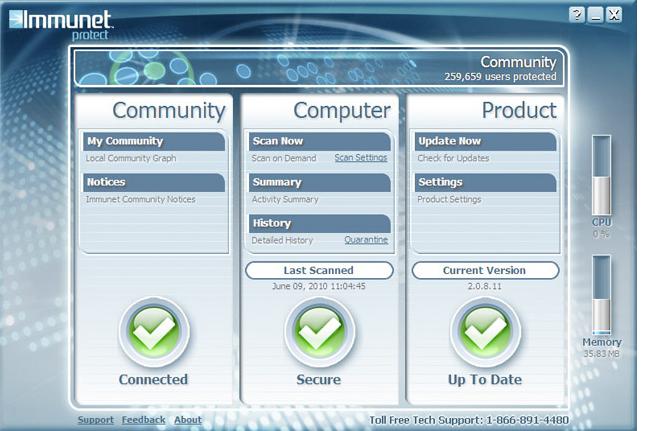Open the Quarantine link
The height and width of the screenshot is (431, 645).
click(x=366, y=240)
